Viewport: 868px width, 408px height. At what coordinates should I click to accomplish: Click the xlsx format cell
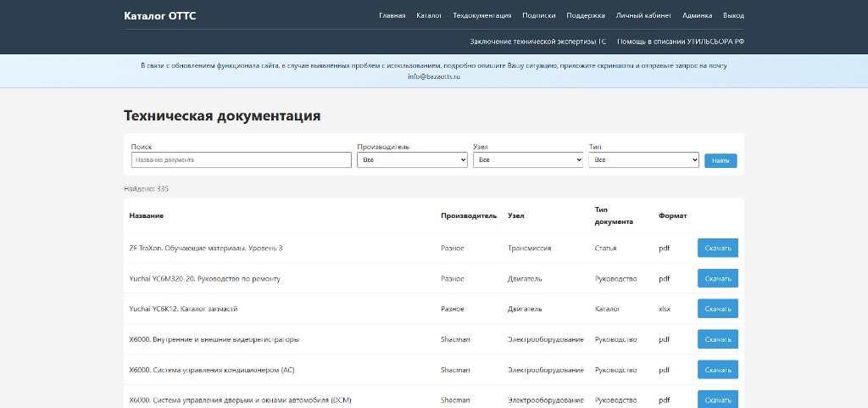(x=665, y=309)
